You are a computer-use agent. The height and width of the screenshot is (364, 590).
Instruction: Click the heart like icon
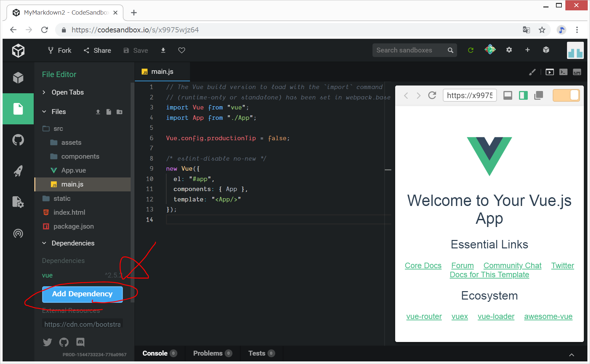(182, 50)
